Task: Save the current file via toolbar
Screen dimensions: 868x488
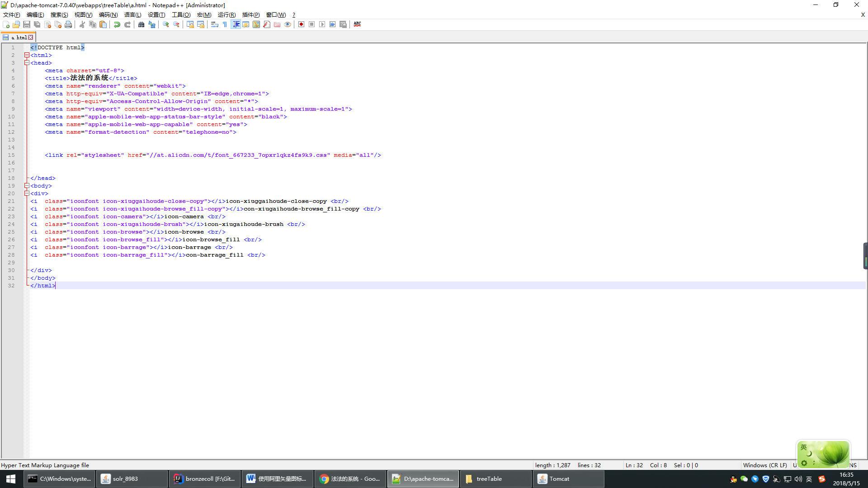Action: 27,24
